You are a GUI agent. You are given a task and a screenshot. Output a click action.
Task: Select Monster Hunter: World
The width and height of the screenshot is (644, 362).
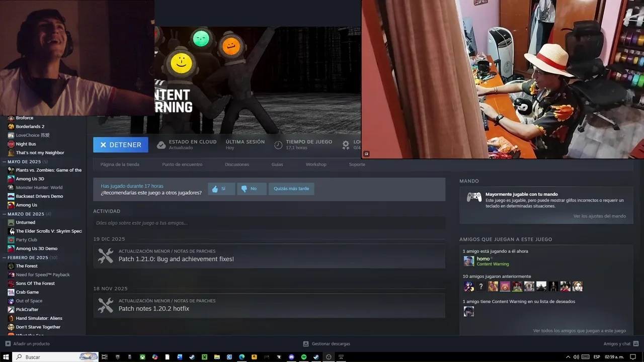click(x=39, y=188)
